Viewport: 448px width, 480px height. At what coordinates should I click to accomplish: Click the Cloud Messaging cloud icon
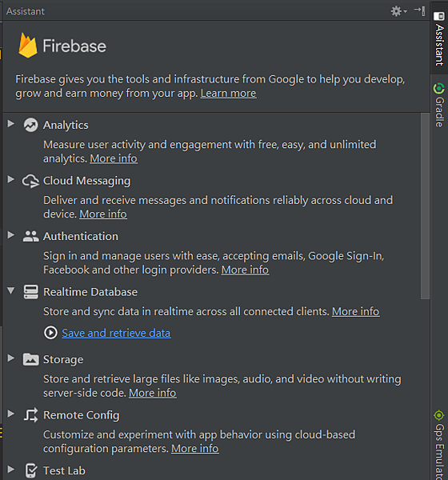point(30,181)
